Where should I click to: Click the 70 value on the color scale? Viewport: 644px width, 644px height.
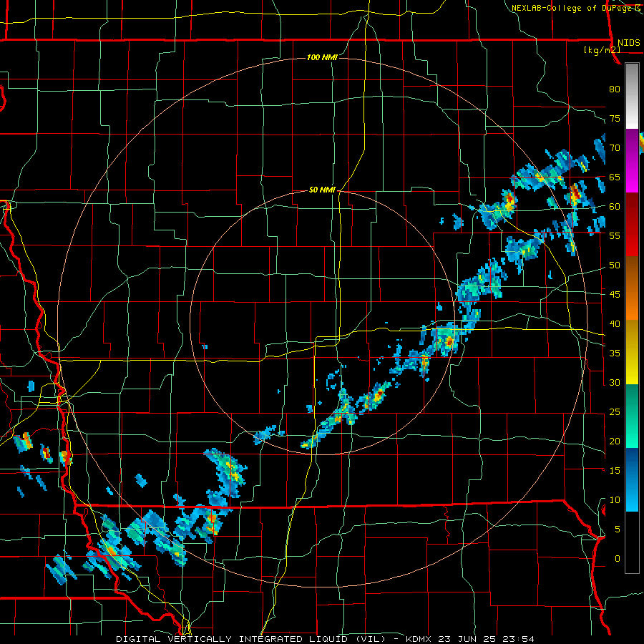[x=615, y=148]
